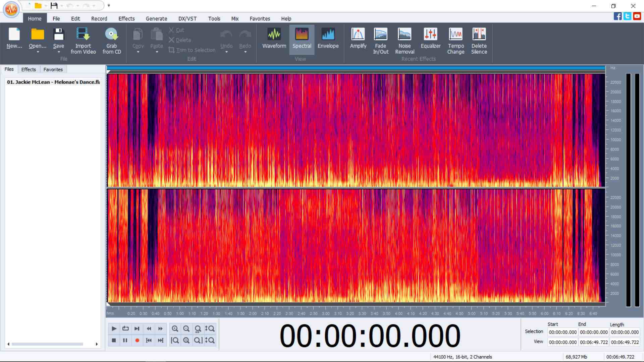The image size is (644, 362).
Task: Select Jackie McLean - Melonae's Dance file
Action: tap(53, 82)
